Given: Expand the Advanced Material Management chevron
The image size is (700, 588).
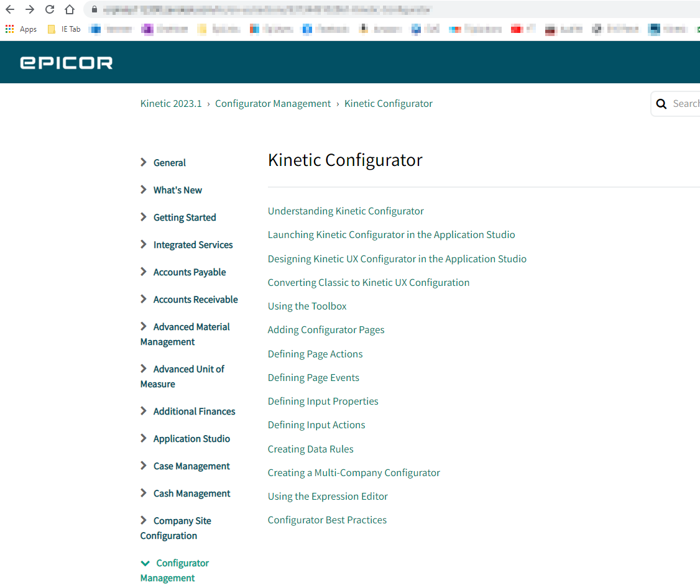Looking at the screenshot, I should (144, 326).
